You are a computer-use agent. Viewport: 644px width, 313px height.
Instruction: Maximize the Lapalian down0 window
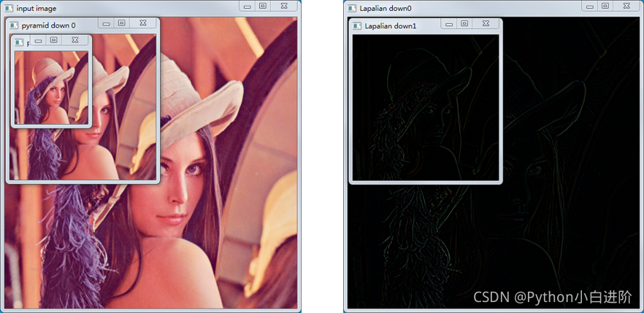click(x=605, y=6)
